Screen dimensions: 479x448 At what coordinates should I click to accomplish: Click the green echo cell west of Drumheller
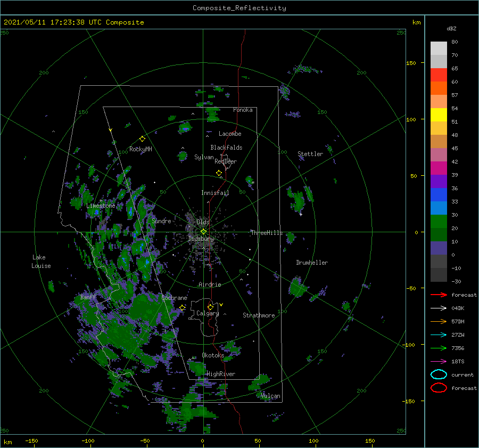(x=290, y=237)
